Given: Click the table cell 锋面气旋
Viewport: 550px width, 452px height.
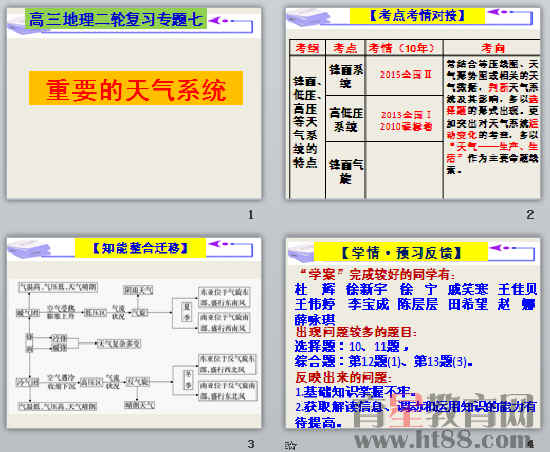Looking at the screenshot, I should (346, 171).
